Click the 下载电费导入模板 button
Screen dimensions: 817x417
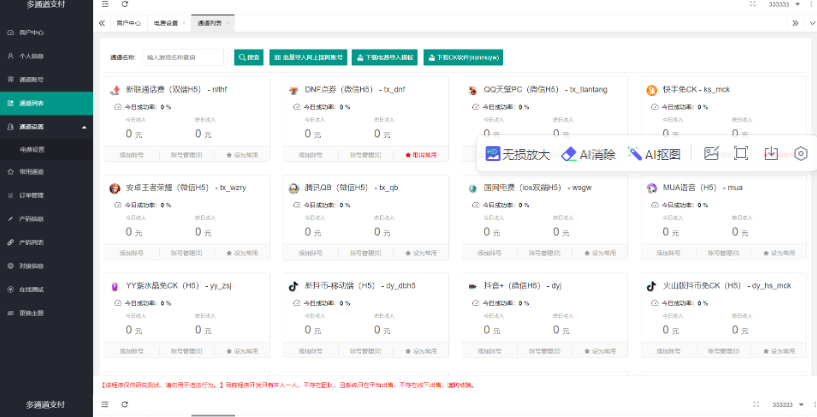coord(385,57)
